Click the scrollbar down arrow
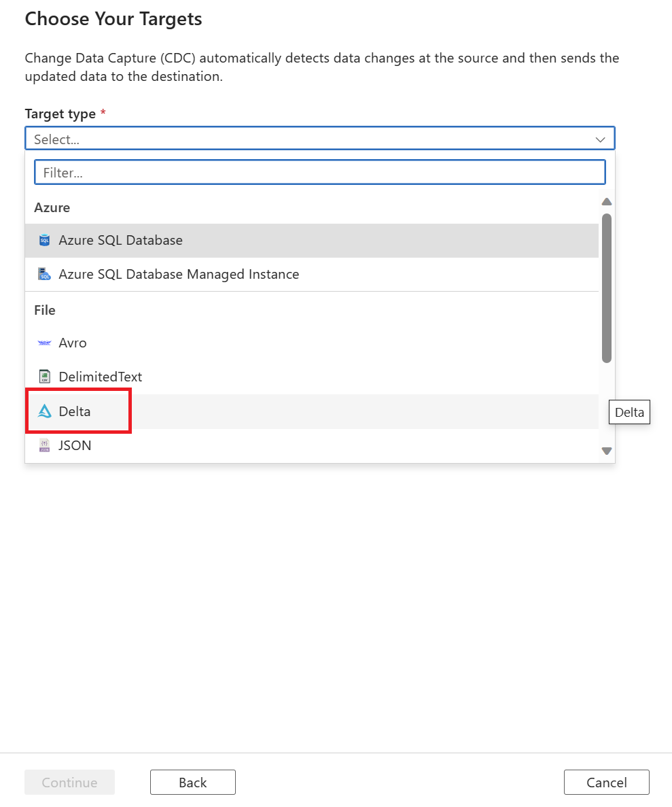The height and width of the screenshot is (807, 672). click(606, 450)
